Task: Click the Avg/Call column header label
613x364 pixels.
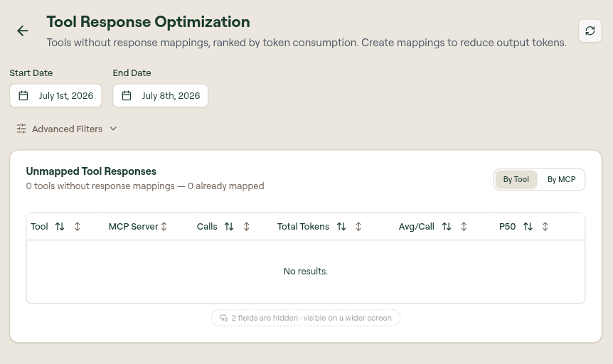Action: [x=416, y=226]
